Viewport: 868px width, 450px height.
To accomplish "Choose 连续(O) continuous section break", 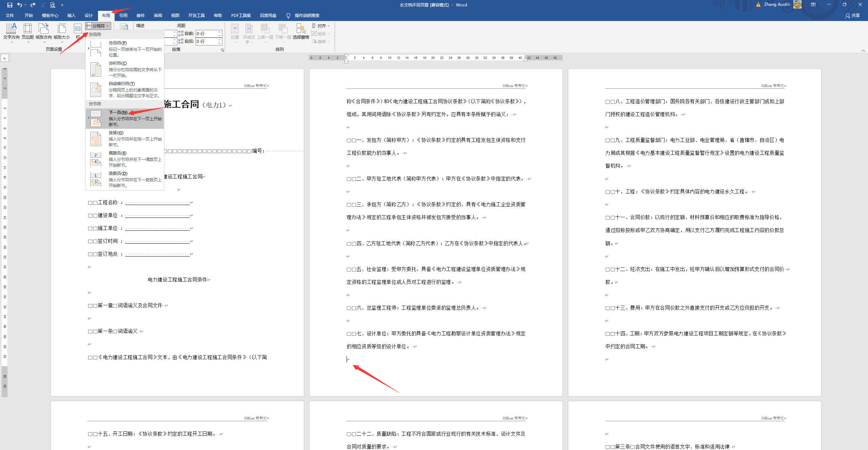I will (x=125, y=138).
